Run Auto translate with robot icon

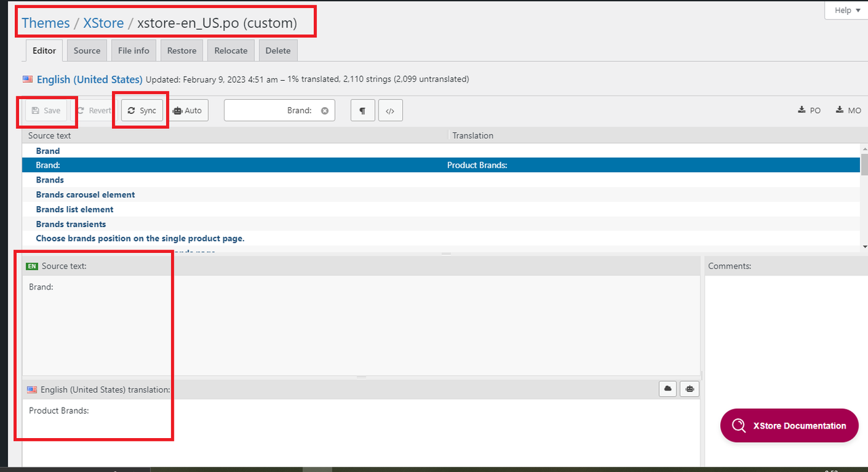coord(187,111)
